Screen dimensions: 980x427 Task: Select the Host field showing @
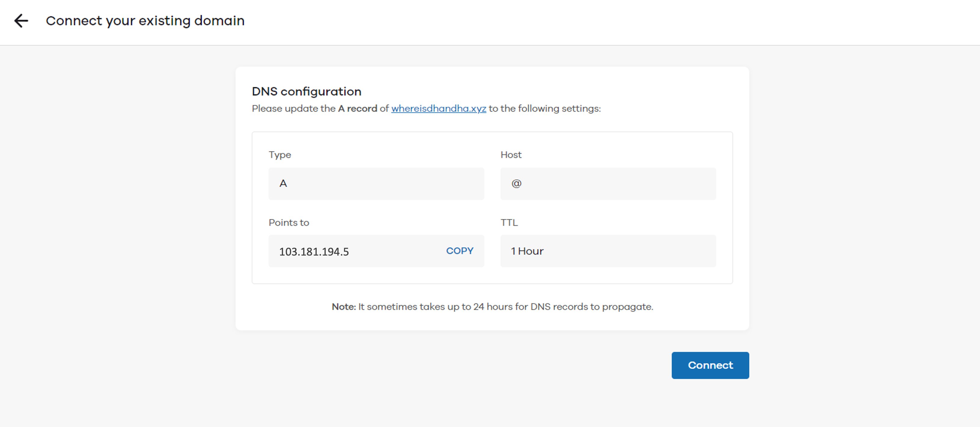click(608, 184)
